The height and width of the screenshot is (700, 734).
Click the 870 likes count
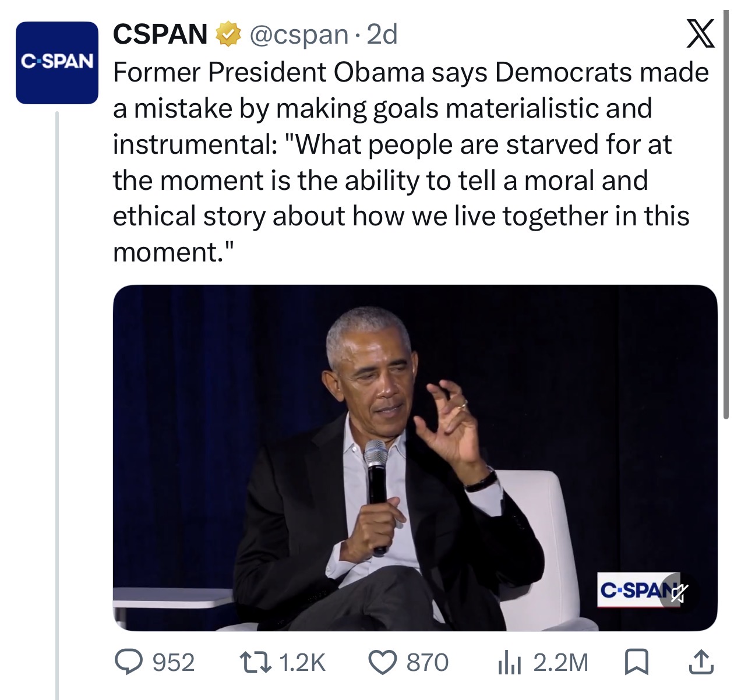(427, 663)
